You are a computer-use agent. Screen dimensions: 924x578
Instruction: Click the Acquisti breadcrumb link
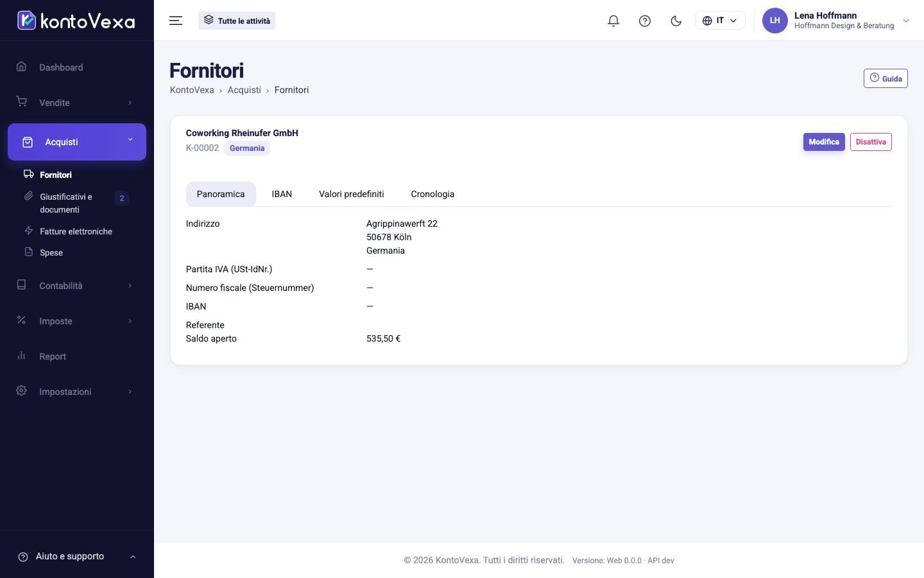244,90
